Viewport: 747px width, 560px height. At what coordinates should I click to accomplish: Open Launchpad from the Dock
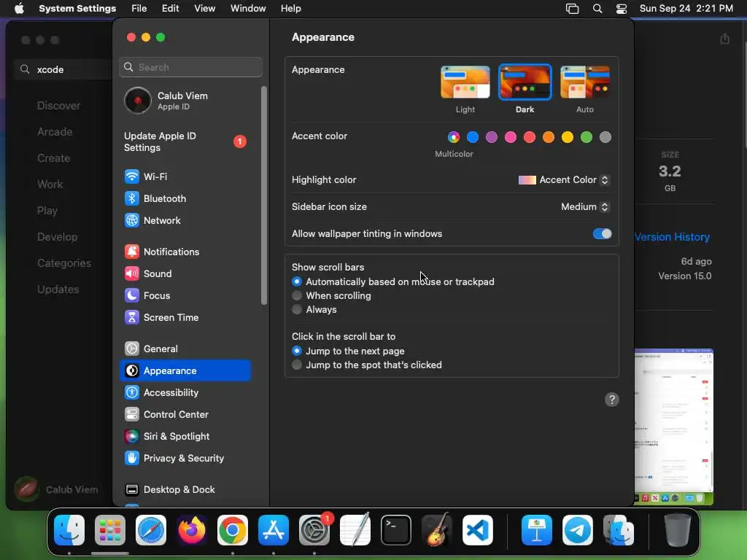(110, 530)
